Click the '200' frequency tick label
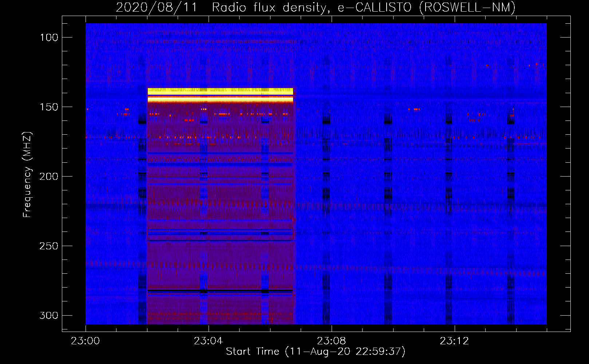 point(49,177)
